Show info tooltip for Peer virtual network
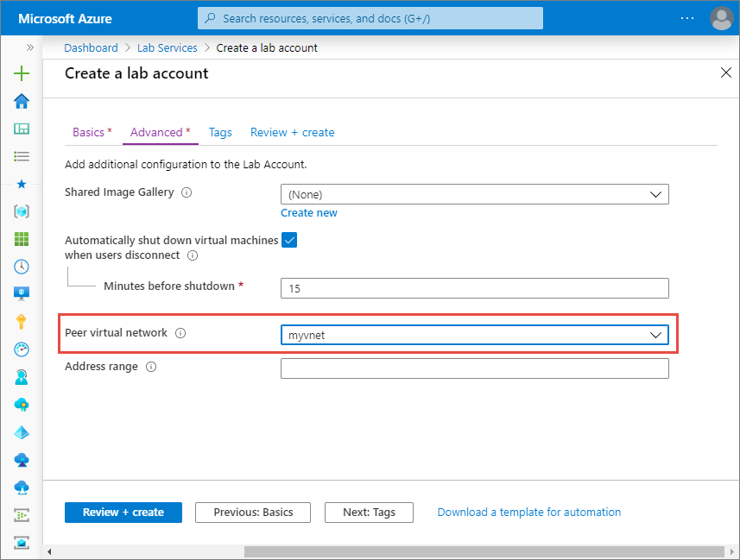 tap(180, 333)
